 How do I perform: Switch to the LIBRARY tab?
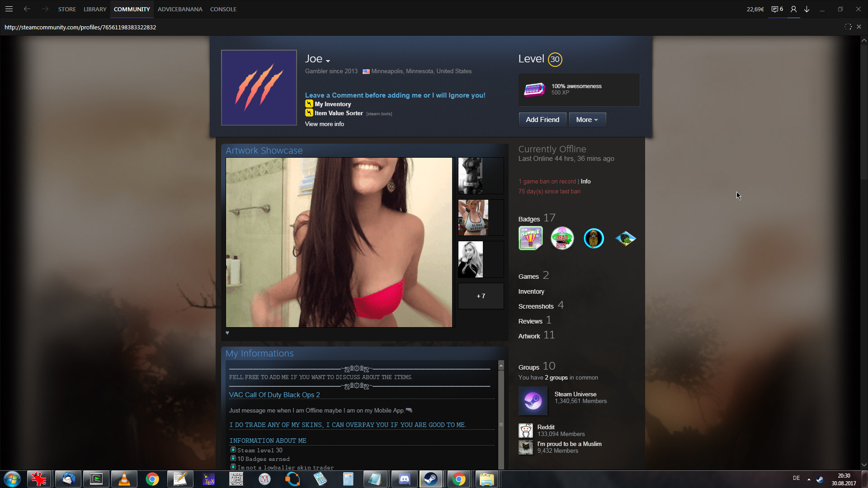(95, 9)
